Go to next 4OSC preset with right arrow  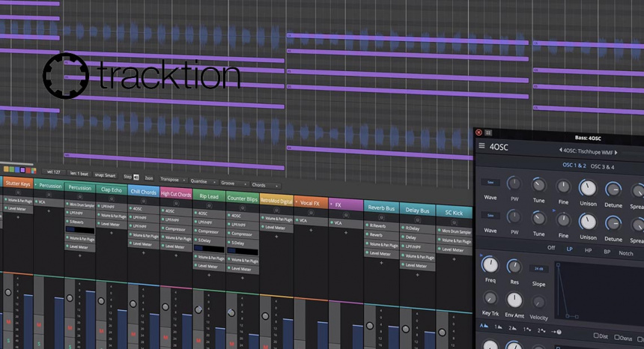point(616,152)
